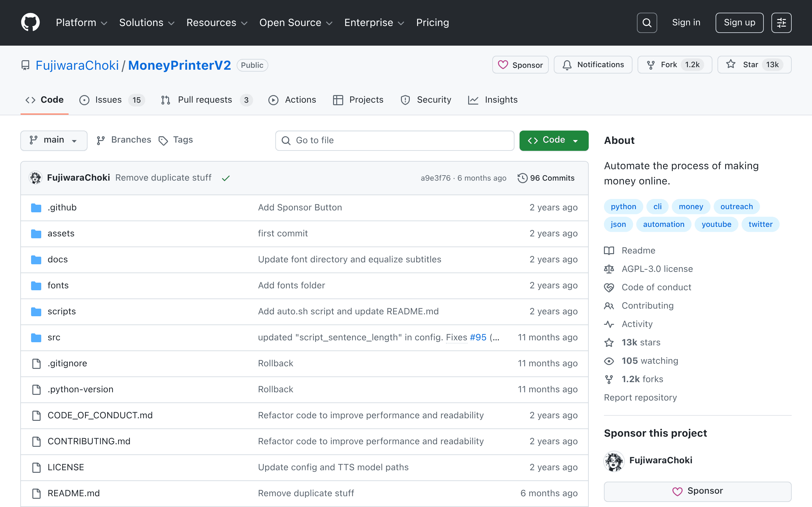Screen dimensions: 812x507
Task: Switch to the Issues tab
Action: click(112, 100)
